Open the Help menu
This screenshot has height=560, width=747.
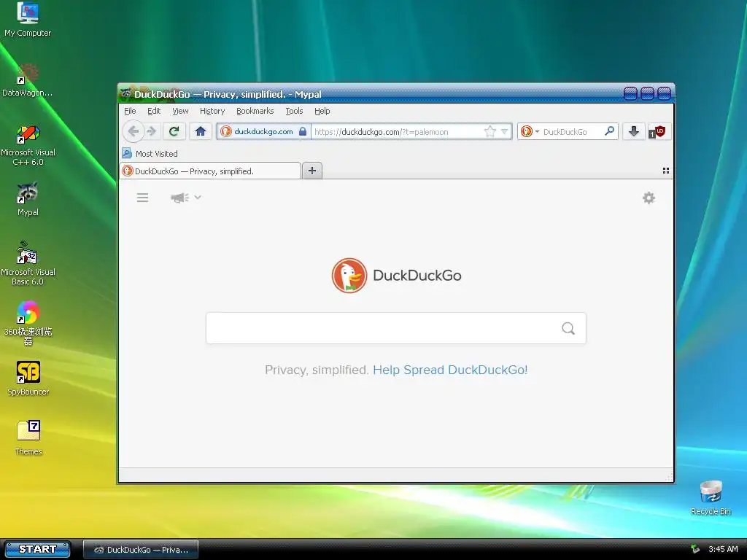[322, 111]
